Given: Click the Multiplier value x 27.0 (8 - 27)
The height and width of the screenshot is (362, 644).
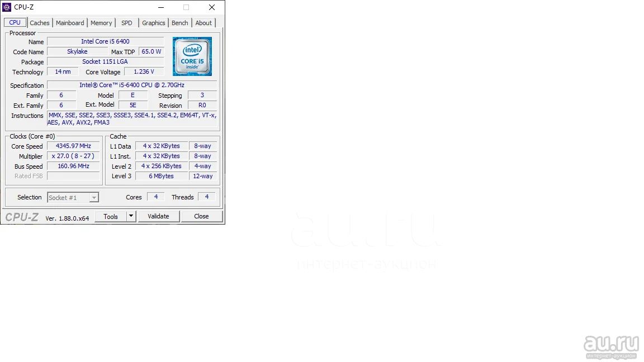Looking at the screenshot, I should (73, 156).
